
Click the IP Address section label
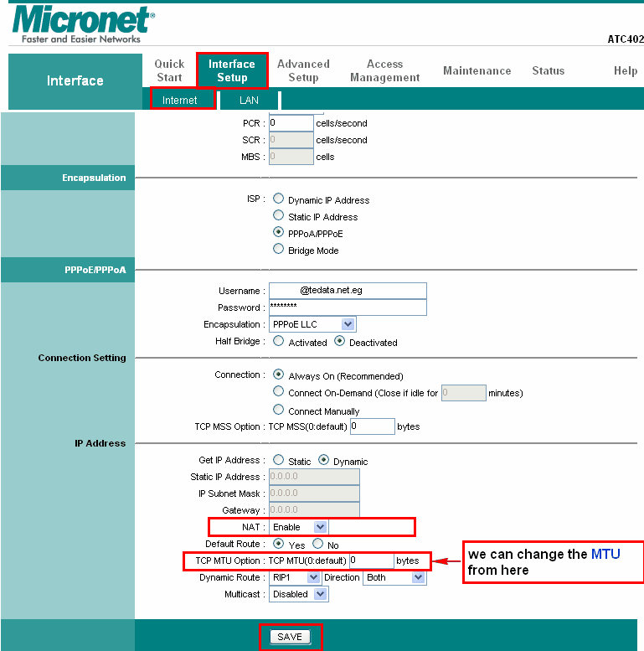[x=100, y=443]
